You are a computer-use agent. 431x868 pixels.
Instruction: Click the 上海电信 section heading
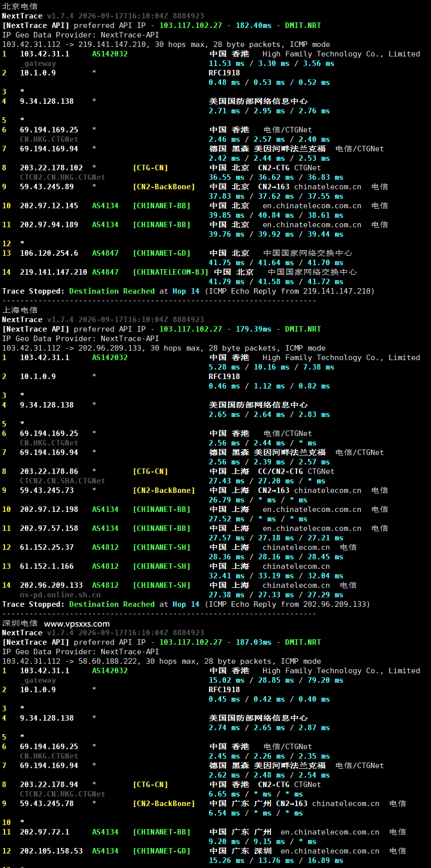point(19,310)
